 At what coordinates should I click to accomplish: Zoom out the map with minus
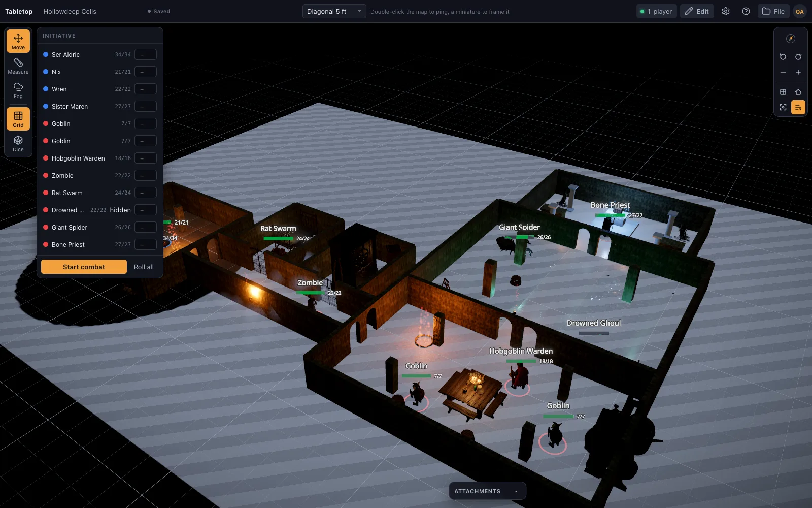783,72
